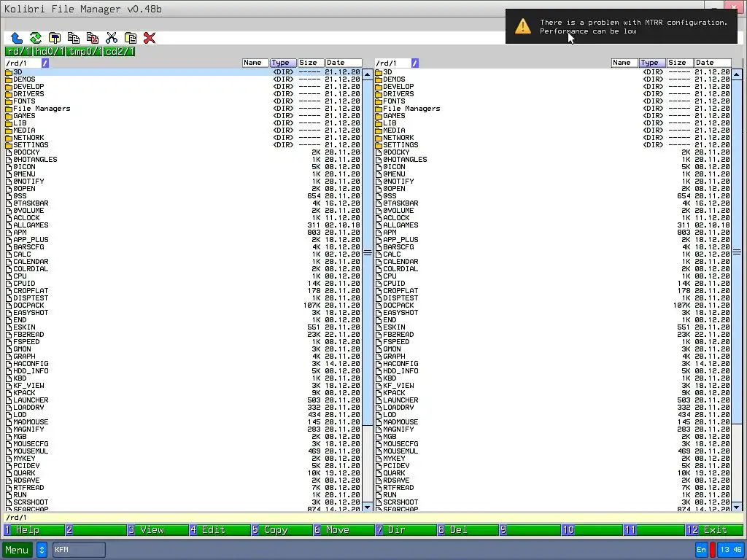Viewport: 747px width, 560px height.
Task: Delete selection with the red X icon
Action: (x=150, y=38)
